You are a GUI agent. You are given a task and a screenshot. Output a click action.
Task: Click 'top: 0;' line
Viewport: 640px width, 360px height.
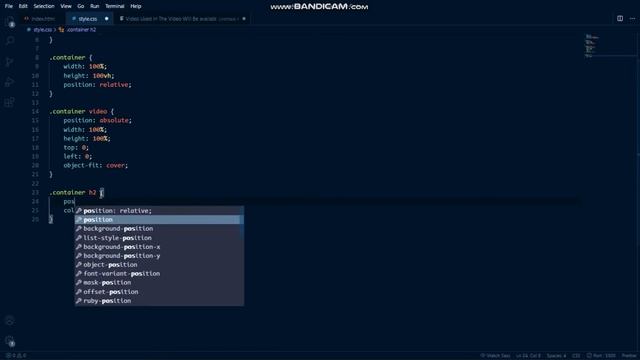click(76, 147)
